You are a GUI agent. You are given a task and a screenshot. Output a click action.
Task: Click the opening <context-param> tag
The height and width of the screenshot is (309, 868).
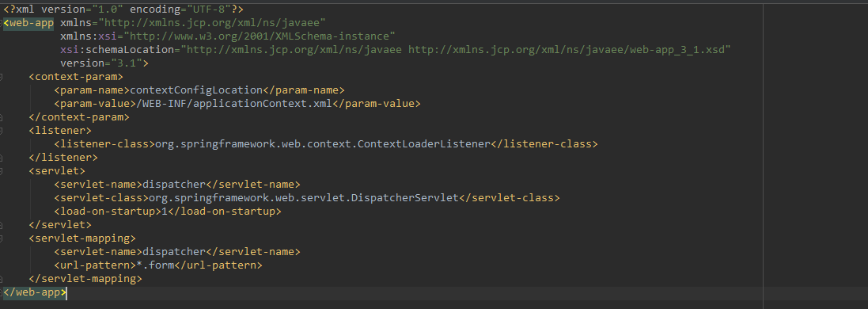pos(76,77)
